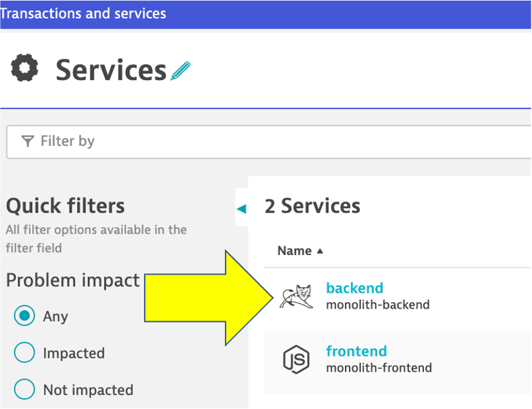Toggle the ascending sort arrow beside Name
The image size is (532, 409).
(320, 251)
